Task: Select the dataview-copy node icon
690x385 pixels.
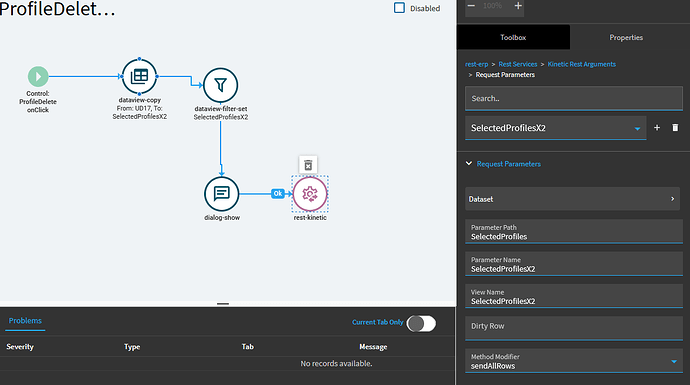Action: pos(139,76)
